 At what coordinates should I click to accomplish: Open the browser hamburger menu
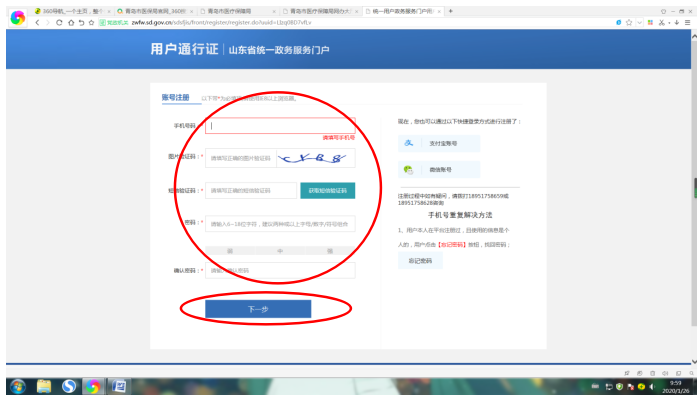[x=687, y=22]
